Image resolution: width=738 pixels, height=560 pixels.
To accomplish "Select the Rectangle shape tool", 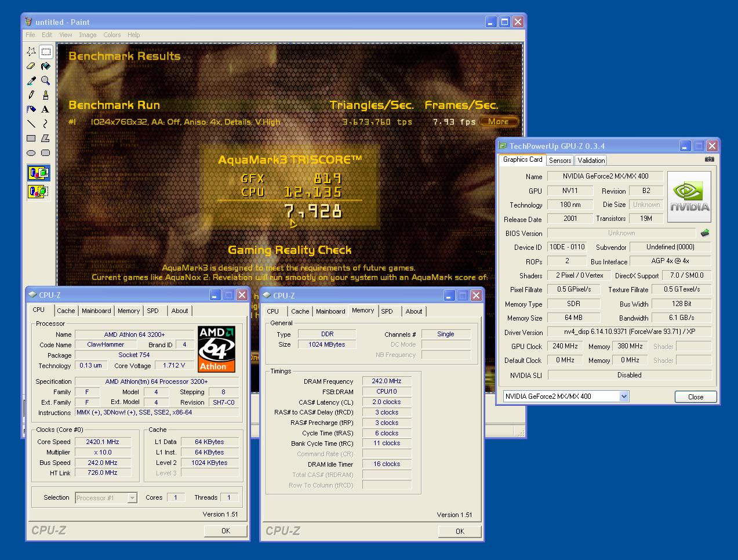I will click(31, 138).
